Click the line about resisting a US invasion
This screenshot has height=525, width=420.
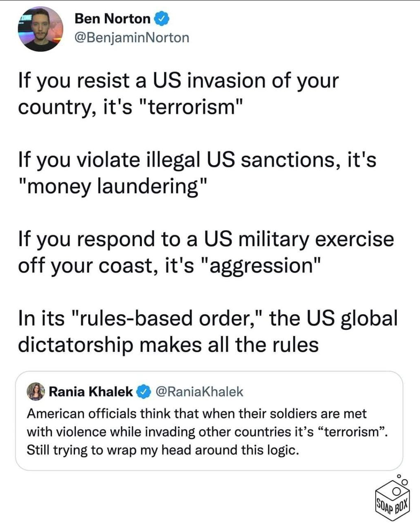click(178, 81)
